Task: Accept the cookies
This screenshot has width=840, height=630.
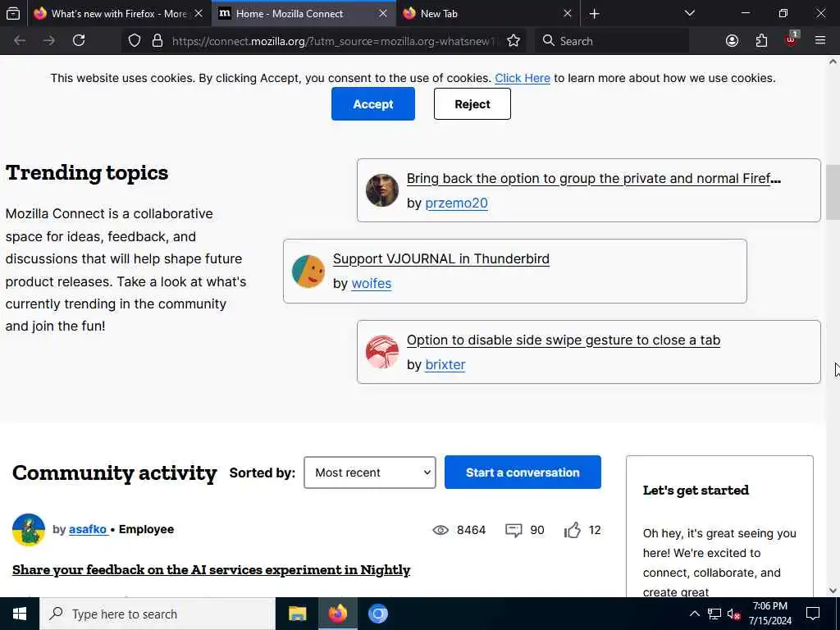Action: pos(373,104)
